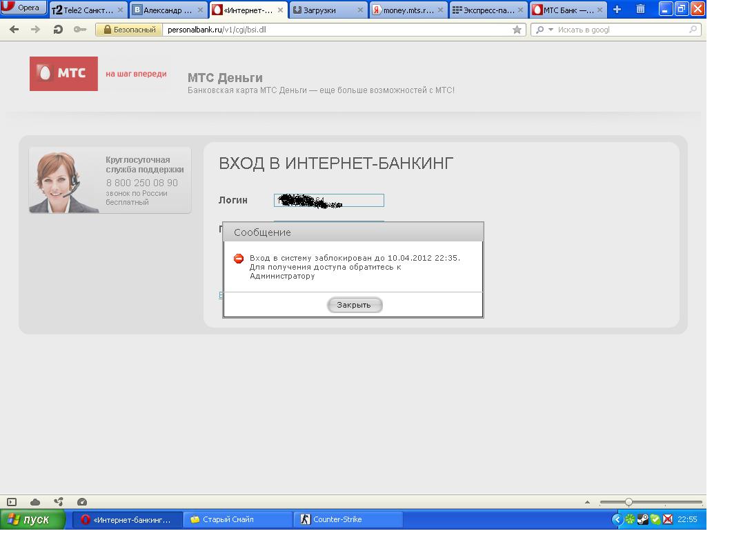Click the Логин input field
This screenshot has width=752, height=560.
click(329, 201)
